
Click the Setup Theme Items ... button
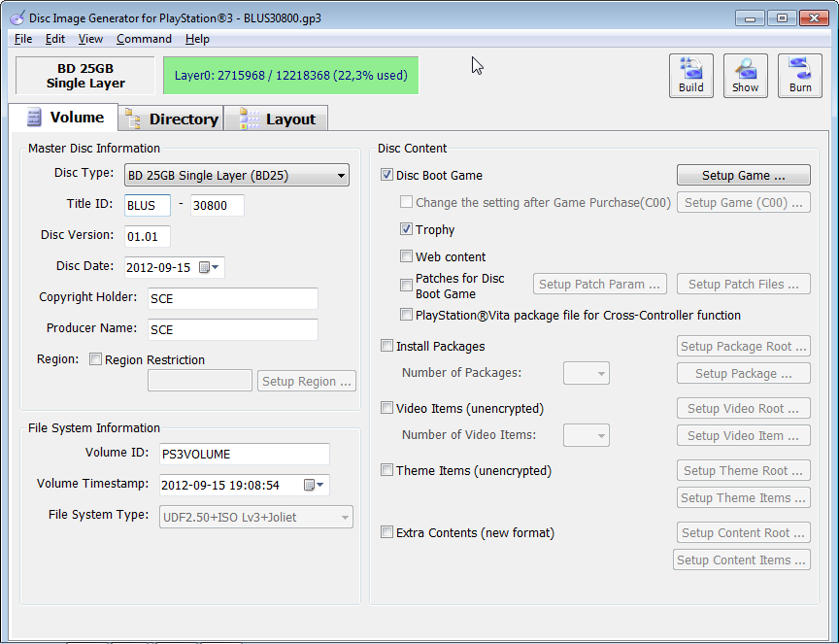pyautogui.click(x=743, y=497)
